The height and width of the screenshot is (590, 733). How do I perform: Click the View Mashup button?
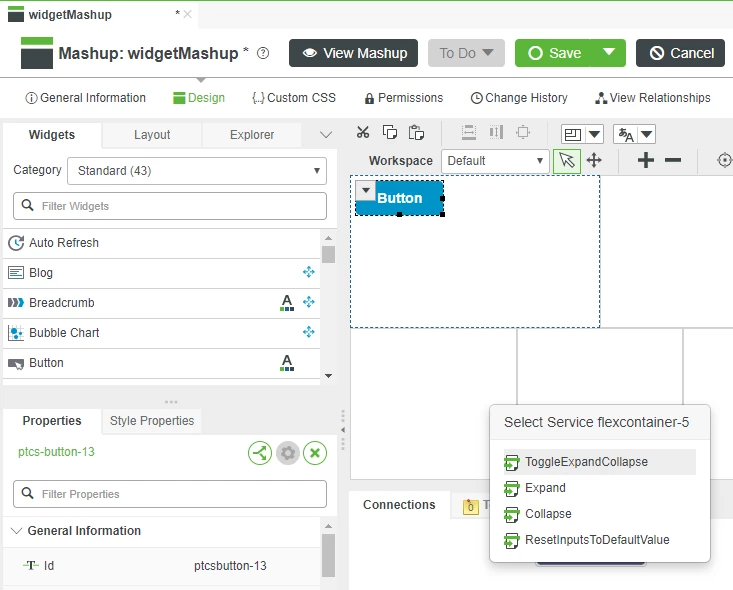pos(353,53)
